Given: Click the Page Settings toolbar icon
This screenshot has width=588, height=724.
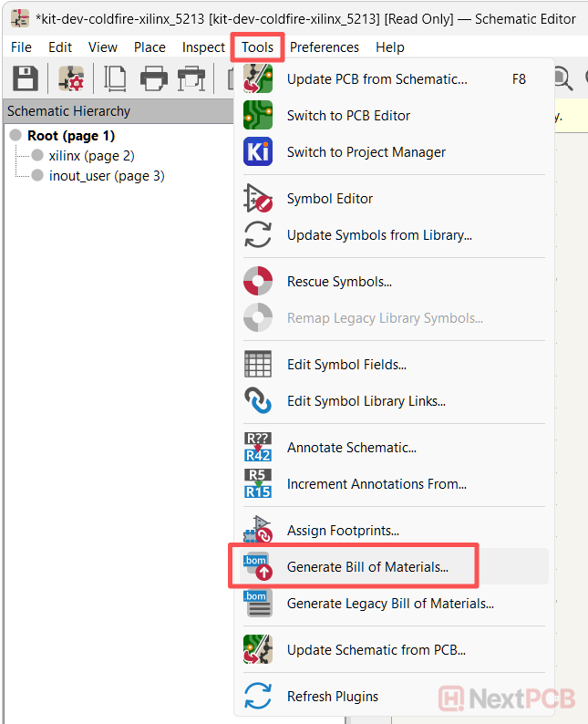Looking at the screenshot, I should [x=116, y=78].
